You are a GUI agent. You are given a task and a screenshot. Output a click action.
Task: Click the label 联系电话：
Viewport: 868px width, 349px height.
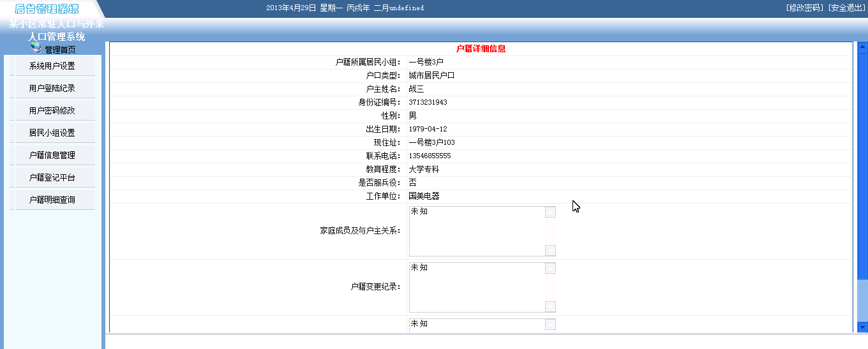point(384,156)
